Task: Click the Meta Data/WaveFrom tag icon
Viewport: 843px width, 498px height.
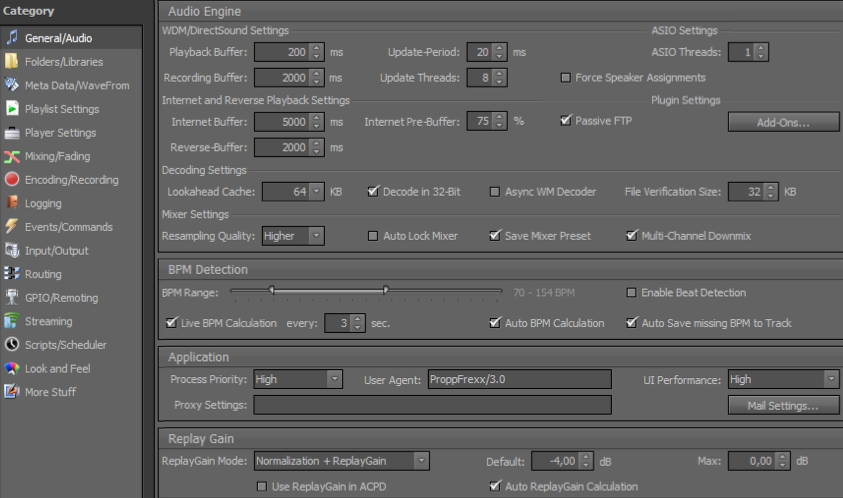Action: pyautogui.click(x=12, y=85)
